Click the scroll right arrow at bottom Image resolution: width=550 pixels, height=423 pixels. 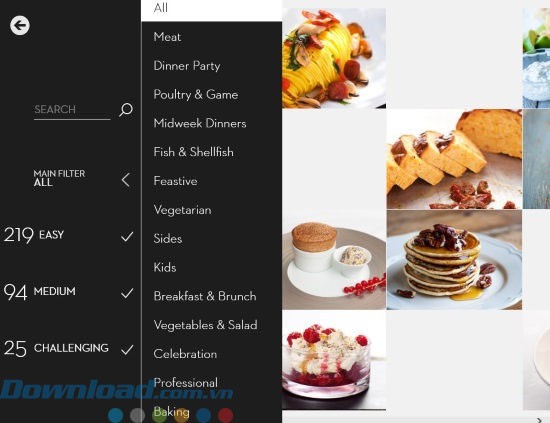click(539, 420)
